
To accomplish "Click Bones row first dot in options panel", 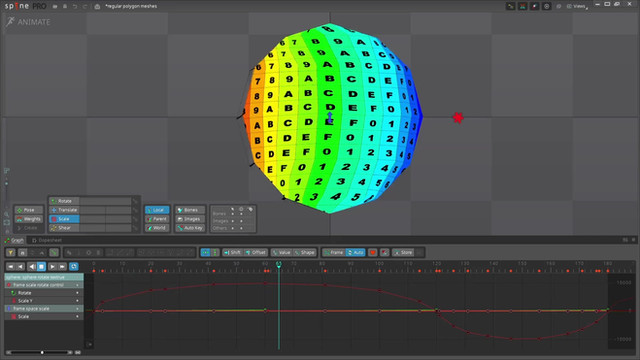I will (x=233, y=213).
